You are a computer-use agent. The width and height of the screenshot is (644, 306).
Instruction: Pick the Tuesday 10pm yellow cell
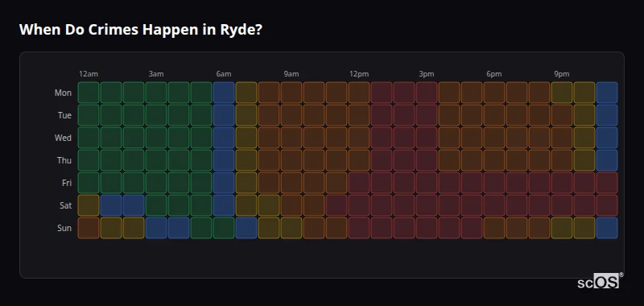[584, 115]
